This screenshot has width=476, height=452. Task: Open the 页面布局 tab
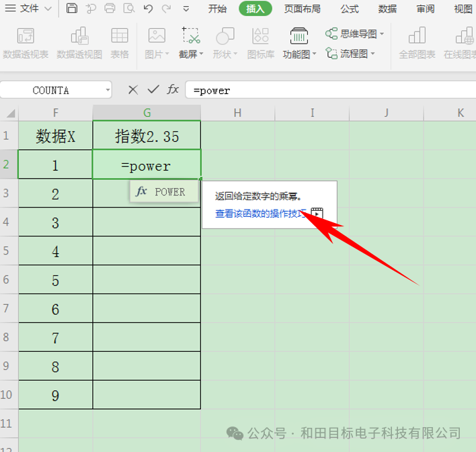click(x=303, y=9)
